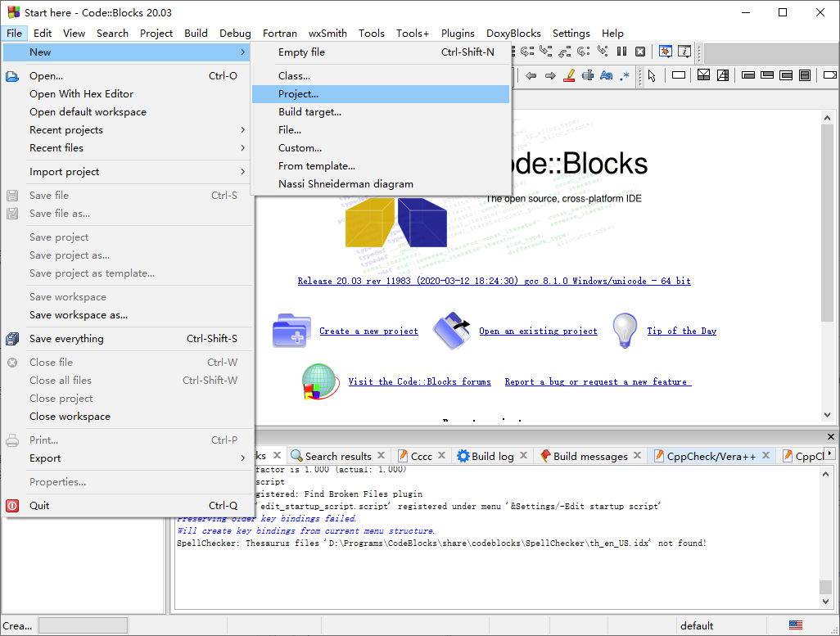
Task: Click Report a bug or request link
Action: click(598, 381)
